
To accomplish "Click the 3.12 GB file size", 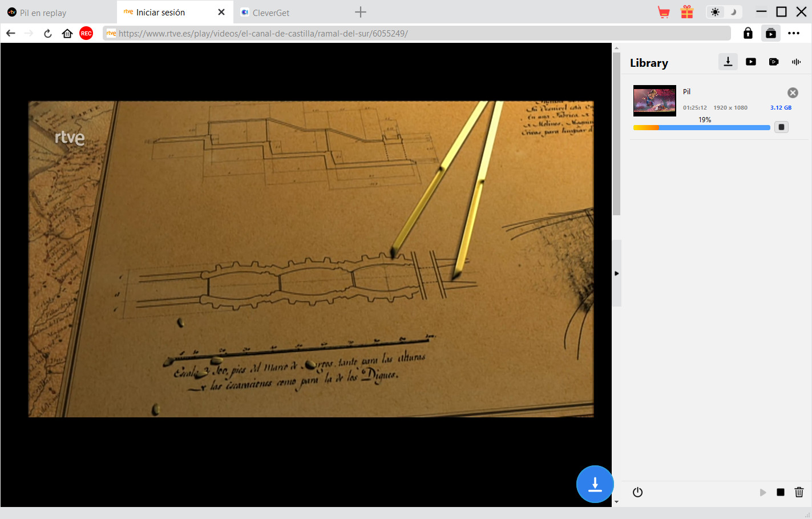I will point(781,107).
